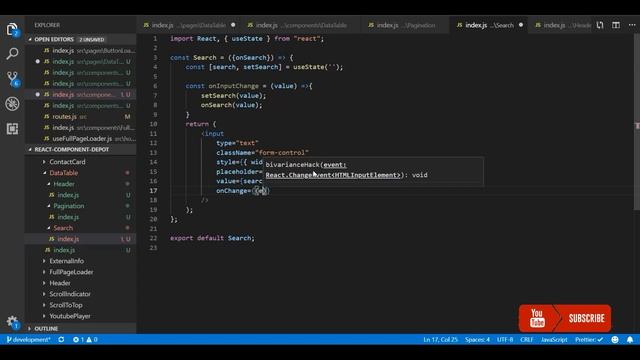Open index.js under the Pagination folder
Viewport: 640px width, 360px height.
tap(80, 217)
